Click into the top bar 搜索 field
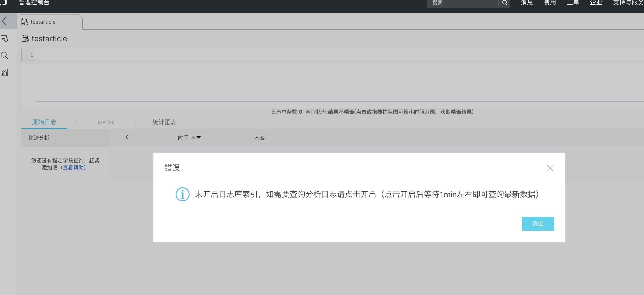Viewport: 644px width, 295px height. [463, 3]
